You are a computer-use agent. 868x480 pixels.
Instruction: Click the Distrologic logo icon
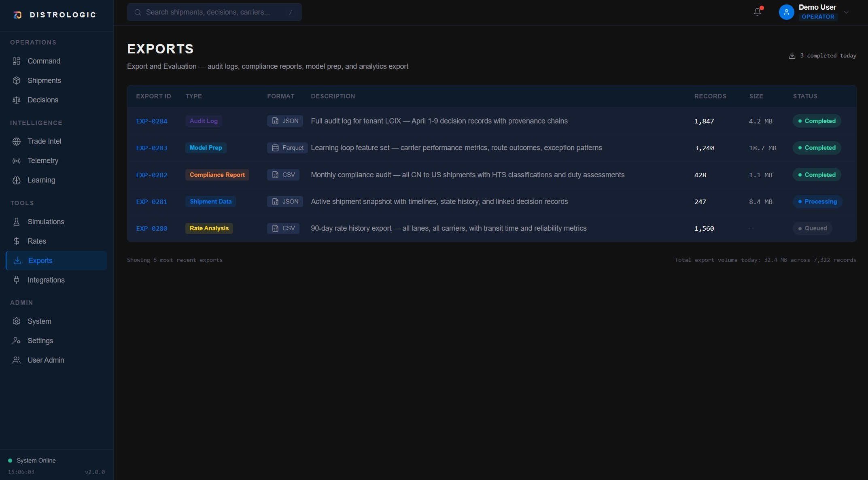[x=17, y=15]
